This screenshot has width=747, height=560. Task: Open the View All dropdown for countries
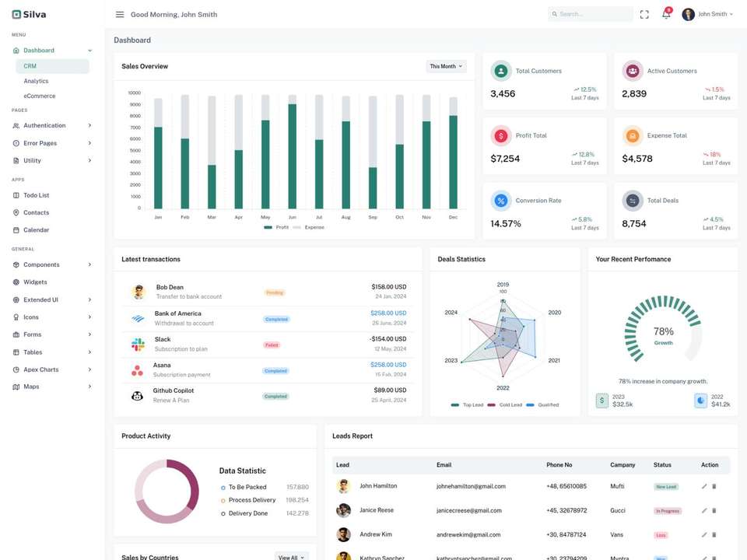(x=291, y=557)
